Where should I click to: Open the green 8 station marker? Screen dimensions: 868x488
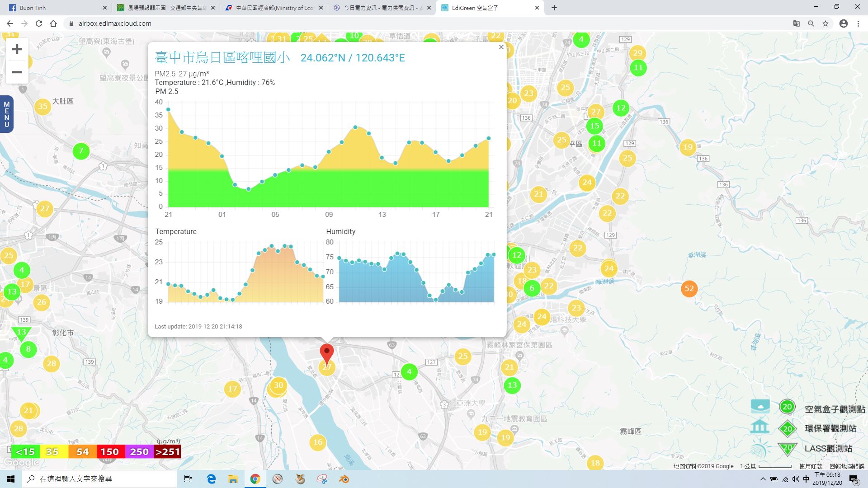click(28, 349)
